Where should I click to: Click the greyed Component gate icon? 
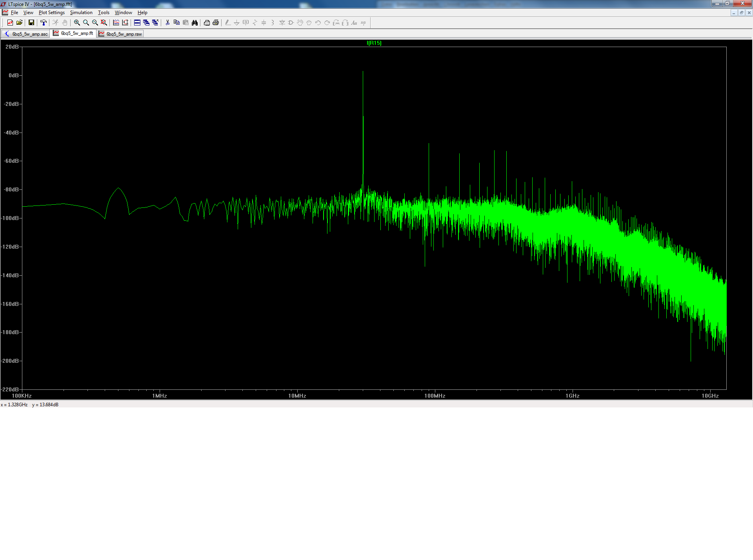pos(291,23)
